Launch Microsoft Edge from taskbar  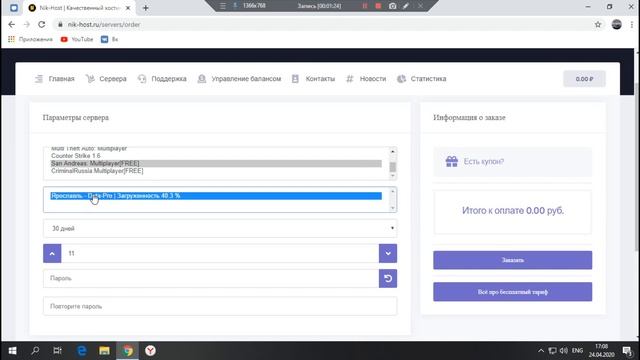82,351
